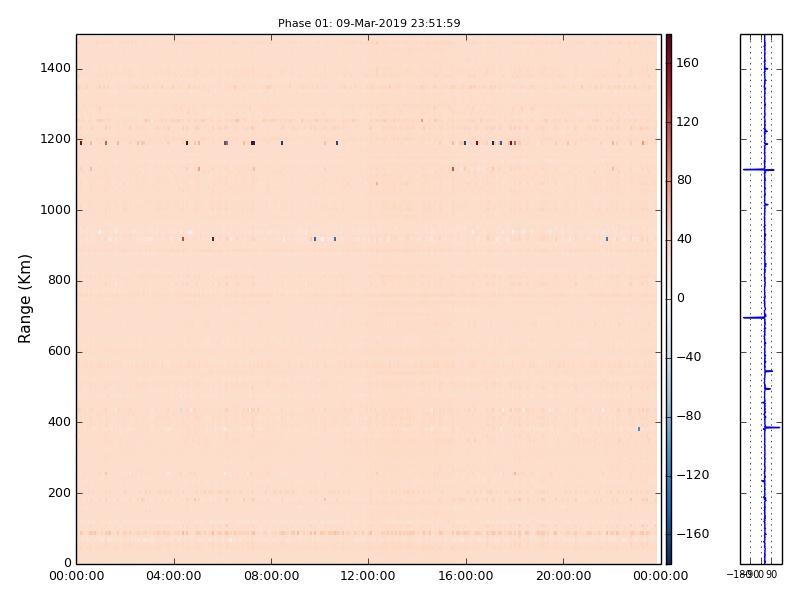Click the 400 range tick label
This screenshot has width=800, height=600.
pos(59,422)
